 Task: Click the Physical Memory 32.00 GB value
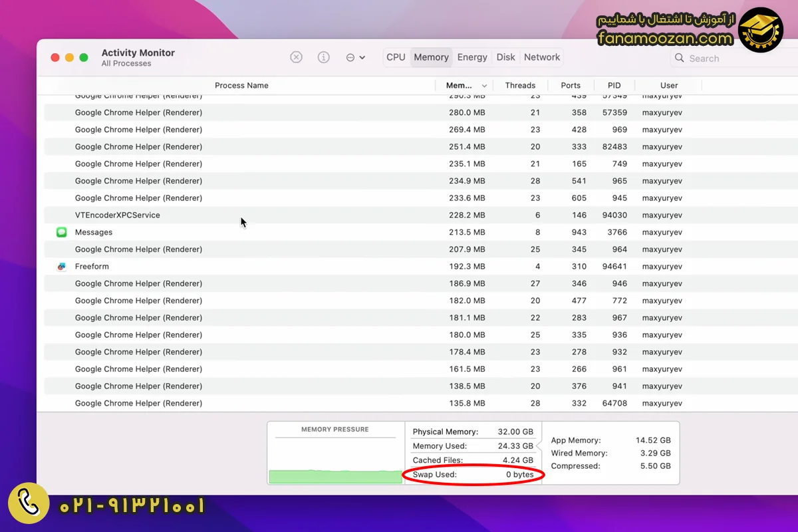click(515, 432)
